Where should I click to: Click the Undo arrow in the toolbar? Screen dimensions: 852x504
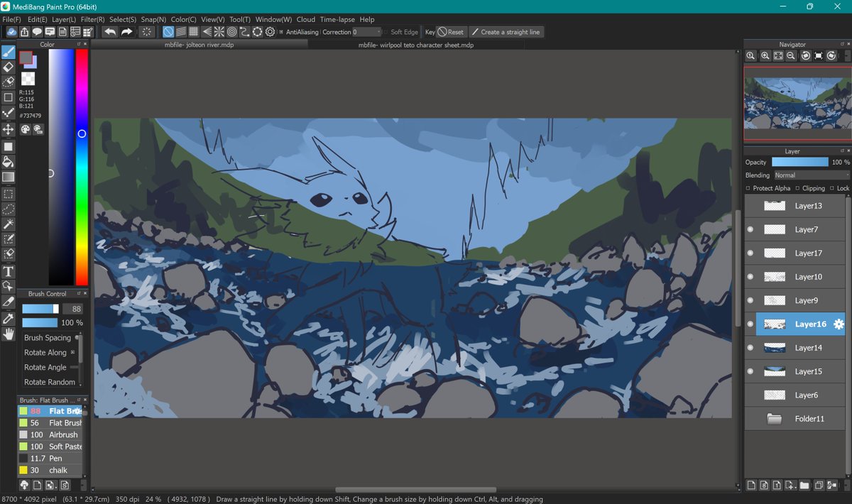tap(109, 32)
